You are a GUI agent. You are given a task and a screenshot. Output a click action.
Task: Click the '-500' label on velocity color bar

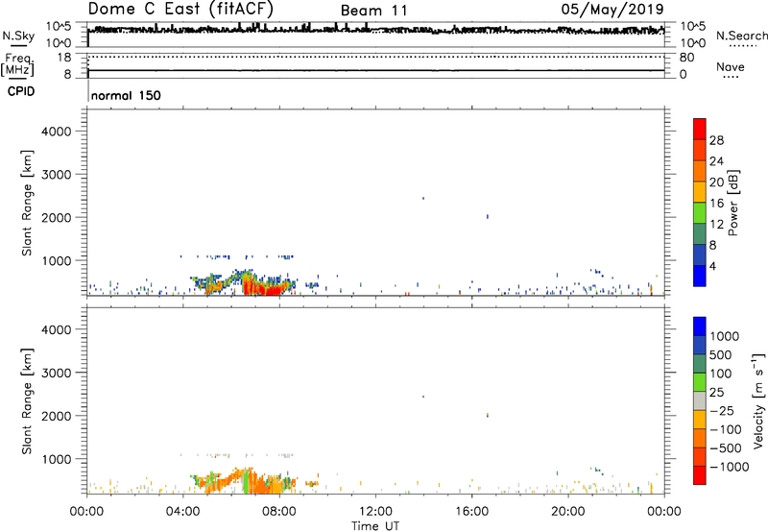point(726,448)
